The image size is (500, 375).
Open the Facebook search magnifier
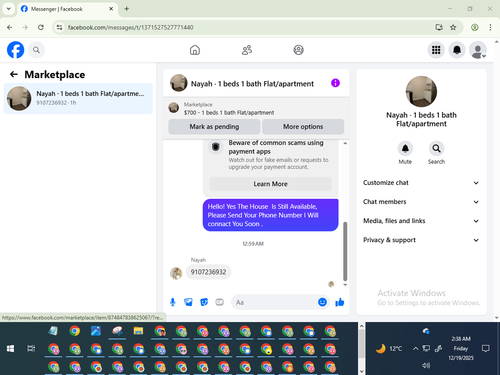point(36,50)
